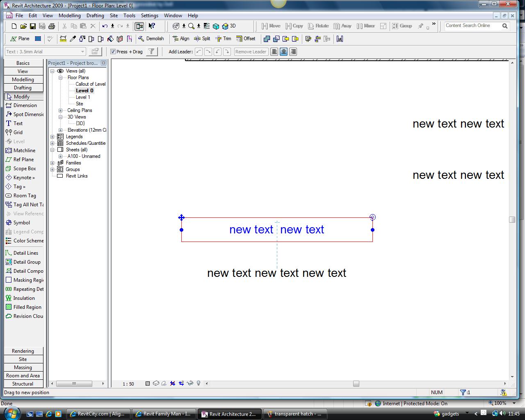Toggle the model graphics style cube icon

pos(156,383)
